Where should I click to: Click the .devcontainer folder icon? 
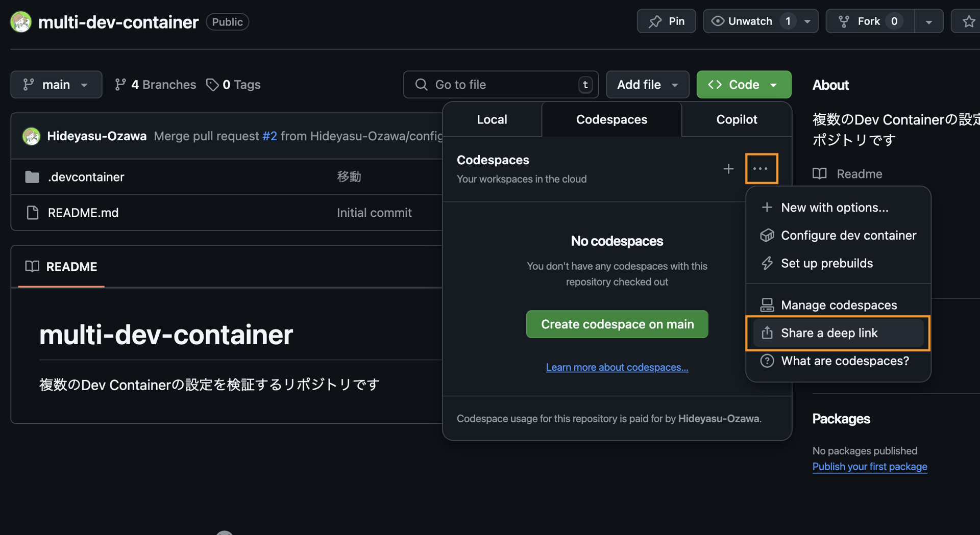[32, 177]
